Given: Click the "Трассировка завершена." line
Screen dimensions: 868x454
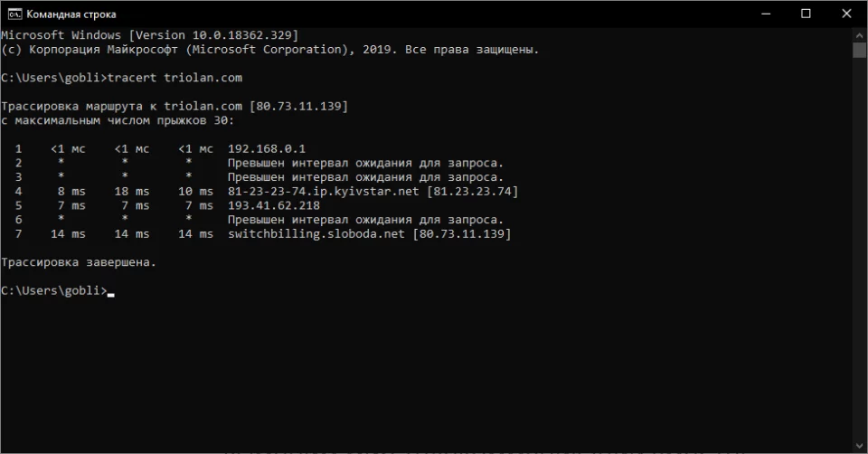Looking at the screenshot, I should tap(79, 263).
